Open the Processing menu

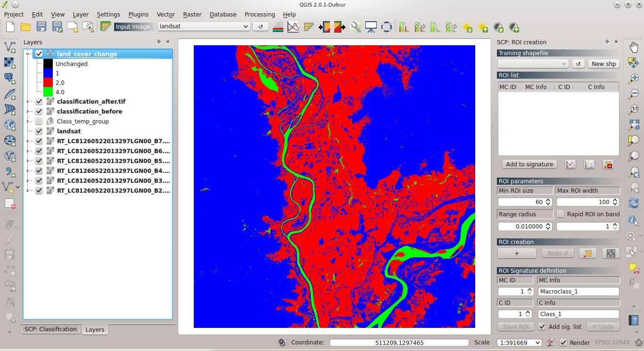pyautogui.click(x=259, y=15)
